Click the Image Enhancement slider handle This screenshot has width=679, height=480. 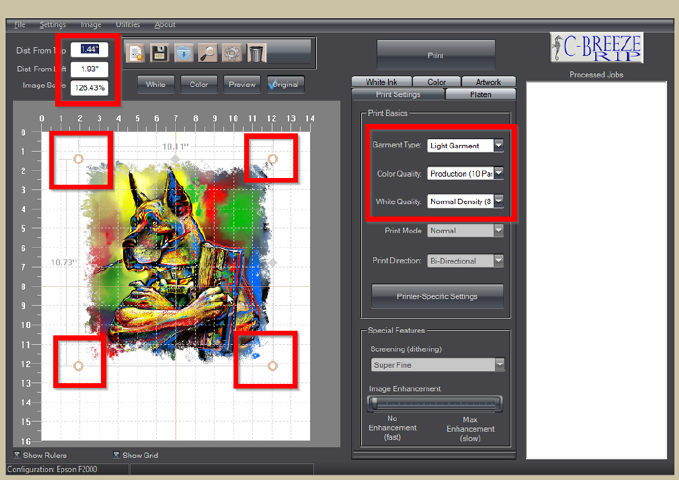[374, 403]
